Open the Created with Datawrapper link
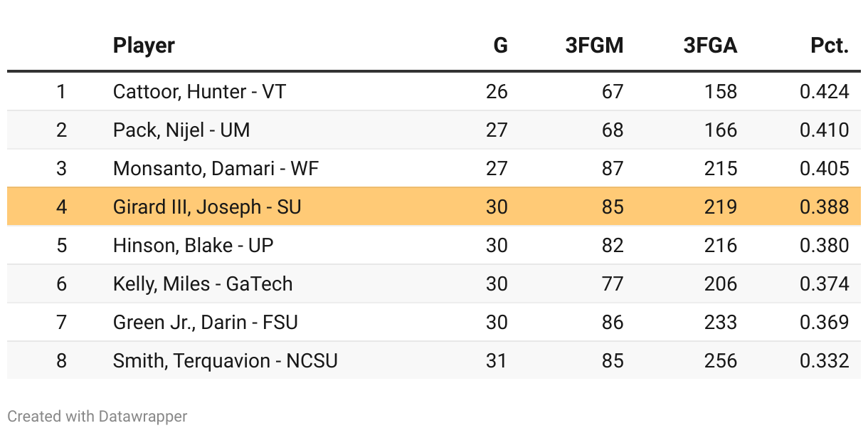 click(x=97, y=416)
